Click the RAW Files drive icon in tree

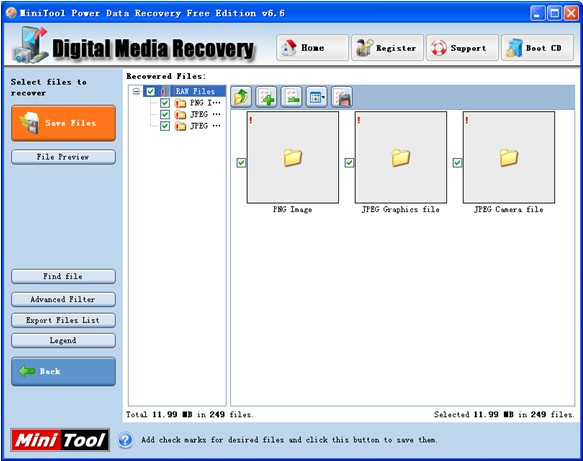[x=165, y=91]
